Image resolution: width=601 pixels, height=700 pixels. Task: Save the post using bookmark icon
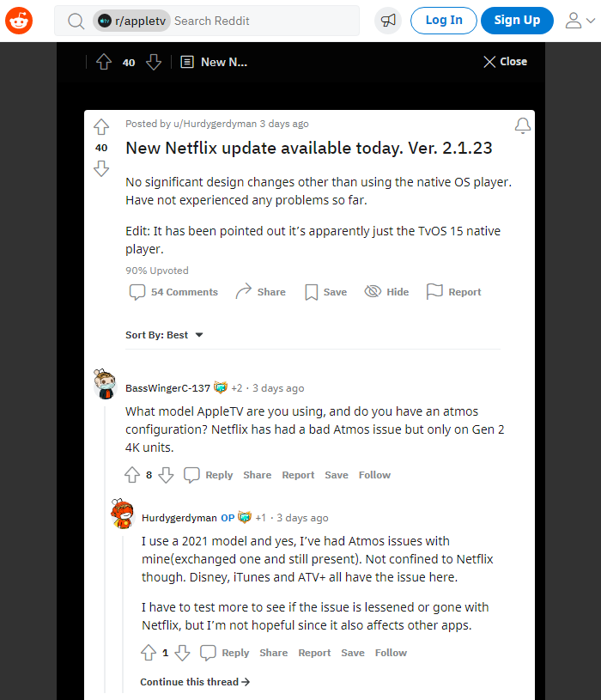coord(325,292)
